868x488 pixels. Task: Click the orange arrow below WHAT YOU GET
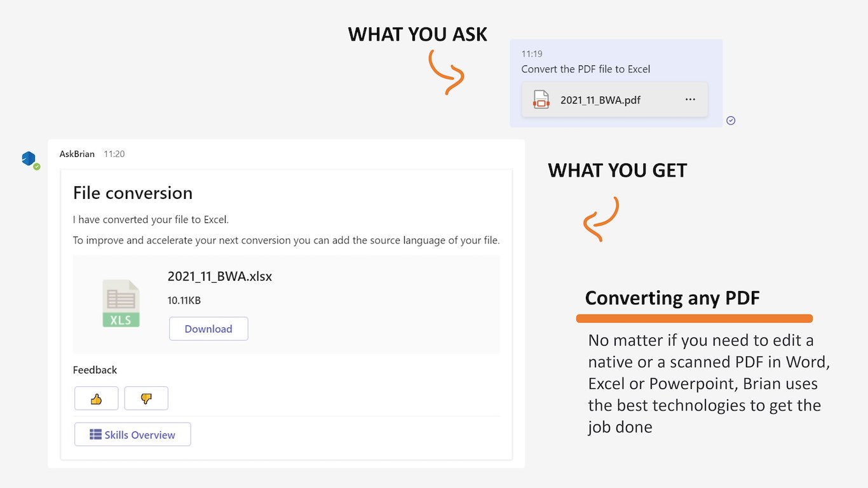point(601,219)
